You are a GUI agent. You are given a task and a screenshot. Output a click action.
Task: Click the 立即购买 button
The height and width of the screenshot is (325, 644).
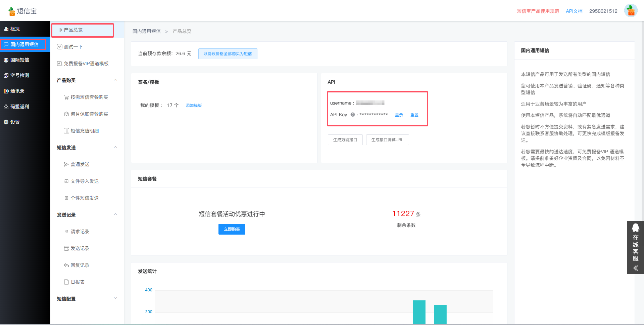[232, 229]
